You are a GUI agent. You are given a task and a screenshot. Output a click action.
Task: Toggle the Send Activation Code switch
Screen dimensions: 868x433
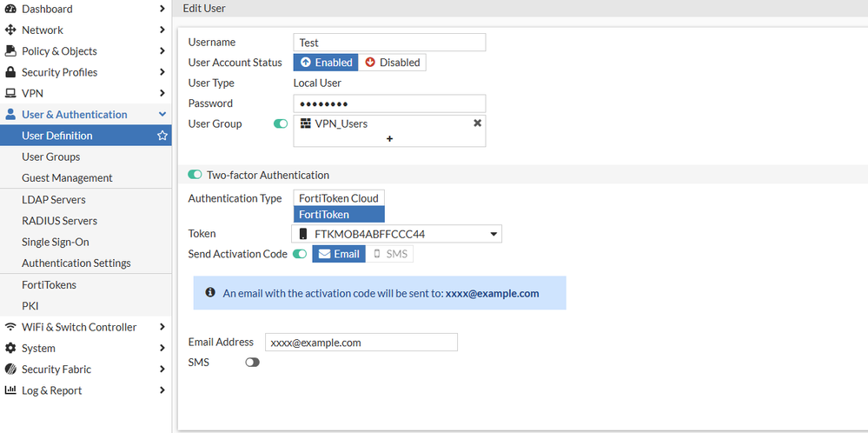[x=300, y=254]
